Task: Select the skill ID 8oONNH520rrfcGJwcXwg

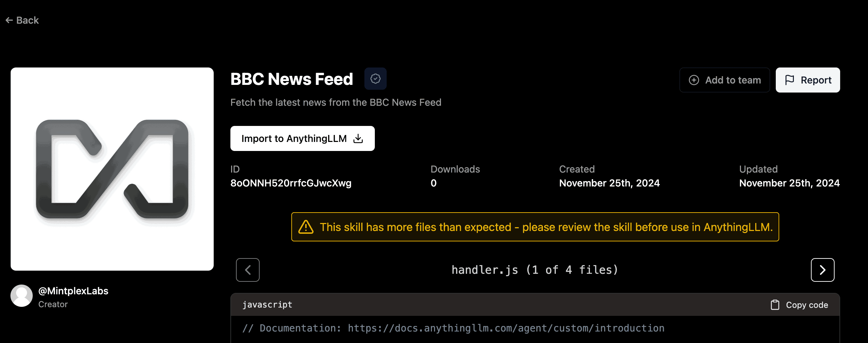Action: pyautogui.click(x=291, y=183)
